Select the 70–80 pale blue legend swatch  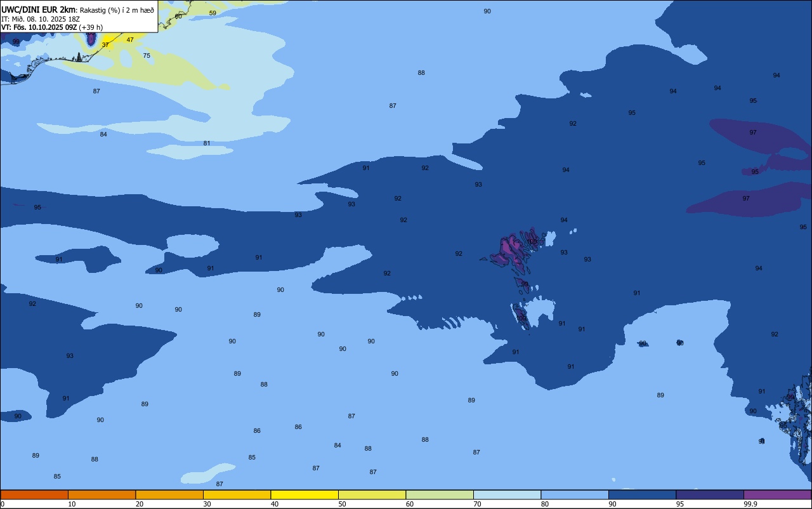[507, 494]
